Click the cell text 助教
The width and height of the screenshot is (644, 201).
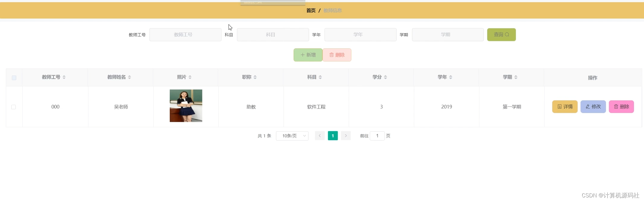(x=251, y=107)
